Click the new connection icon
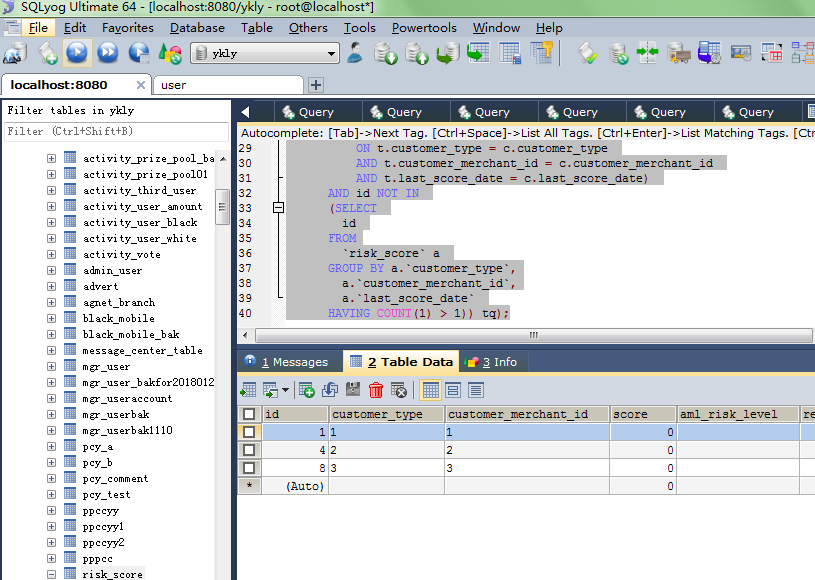 (15, 53)
